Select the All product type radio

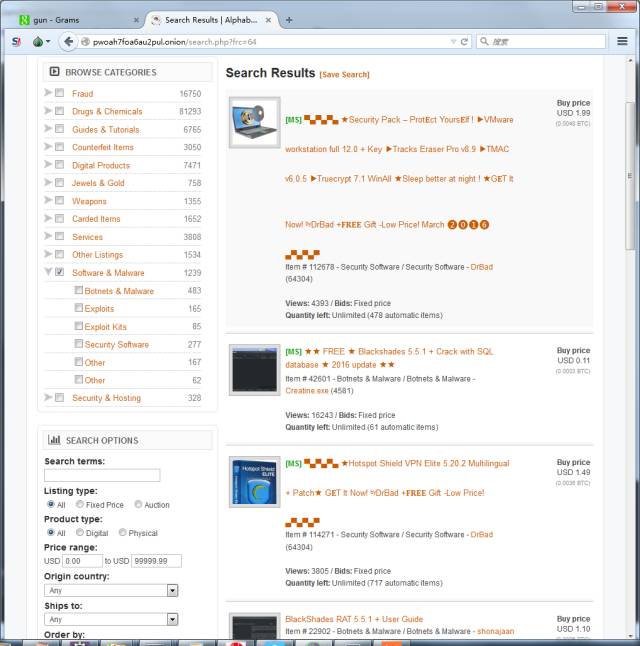(x=51, y=532)
